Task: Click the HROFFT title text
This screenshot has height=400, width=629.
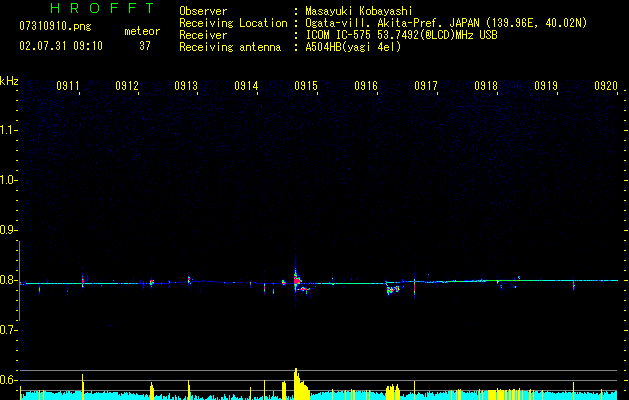Action: click(102, 8)
